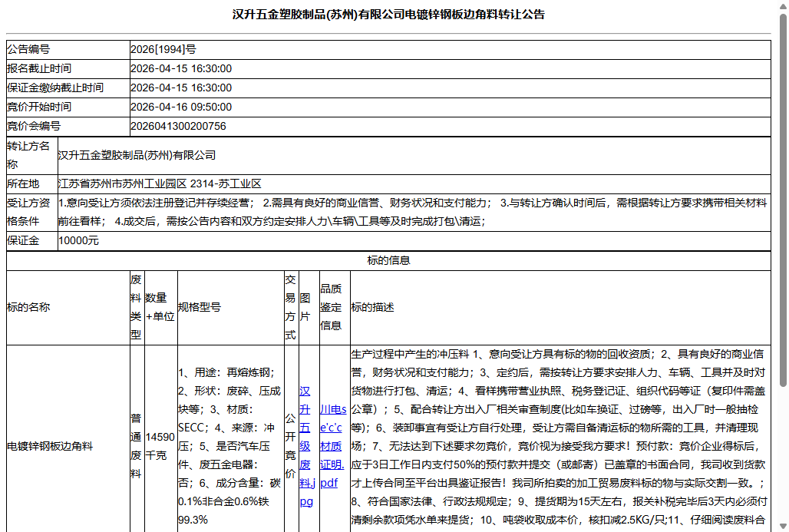The height and width of the screenshot is (532, 789).
Task: Select announcement number 2026[1994]号
Action: pos(163,49)
